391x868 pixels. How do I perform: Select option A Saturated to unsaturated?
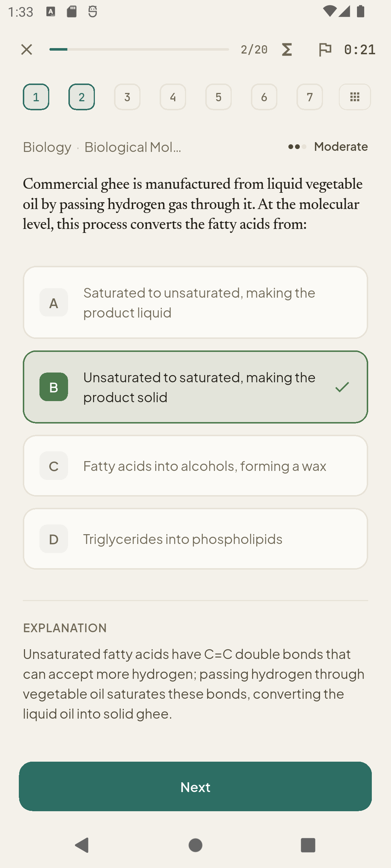tap(195, 302)
